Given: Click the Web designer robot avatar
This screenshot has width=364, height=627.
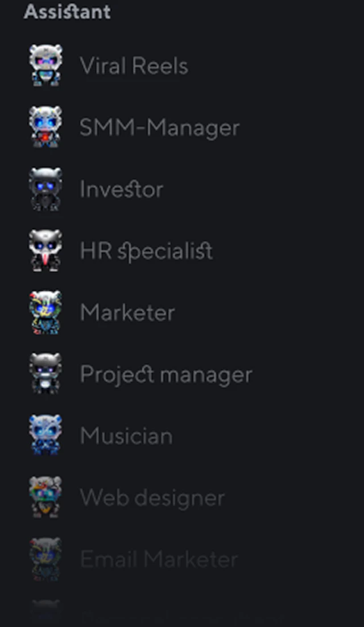Looking at the screenshot, I should pyautogui.click(x=45, y=497).
